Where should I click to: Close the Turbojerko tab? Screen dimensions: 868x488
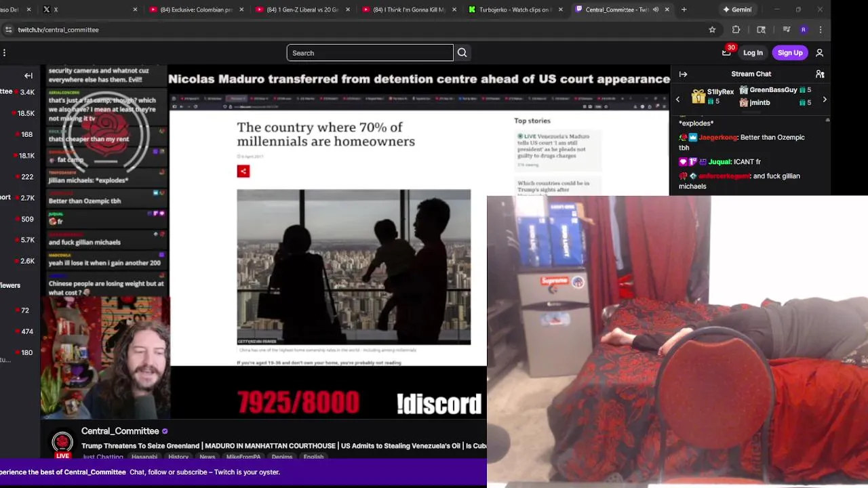tap(560, 9)
